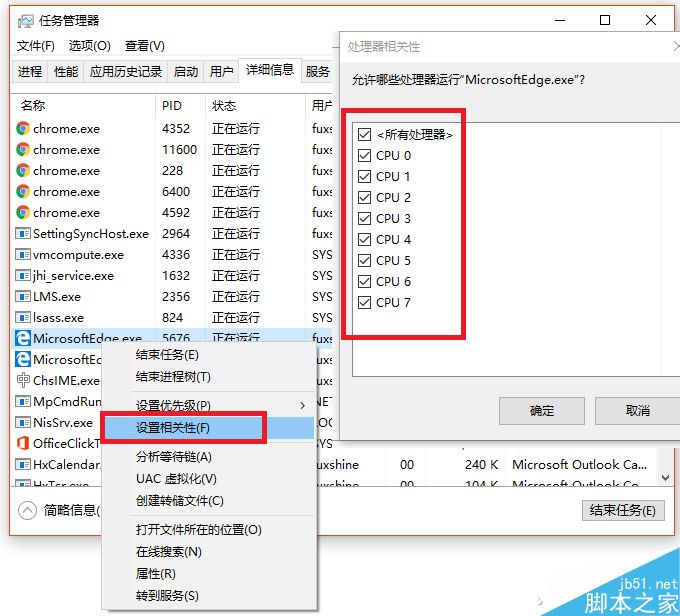
Task: Open the 查看(V) menu
Action: pos(144,46)
